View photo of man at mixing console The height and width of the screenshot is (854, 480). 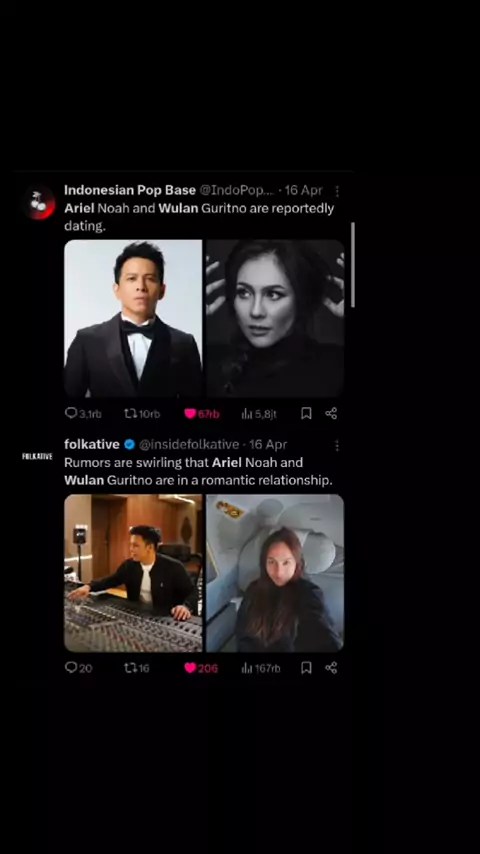coord(133,573)
